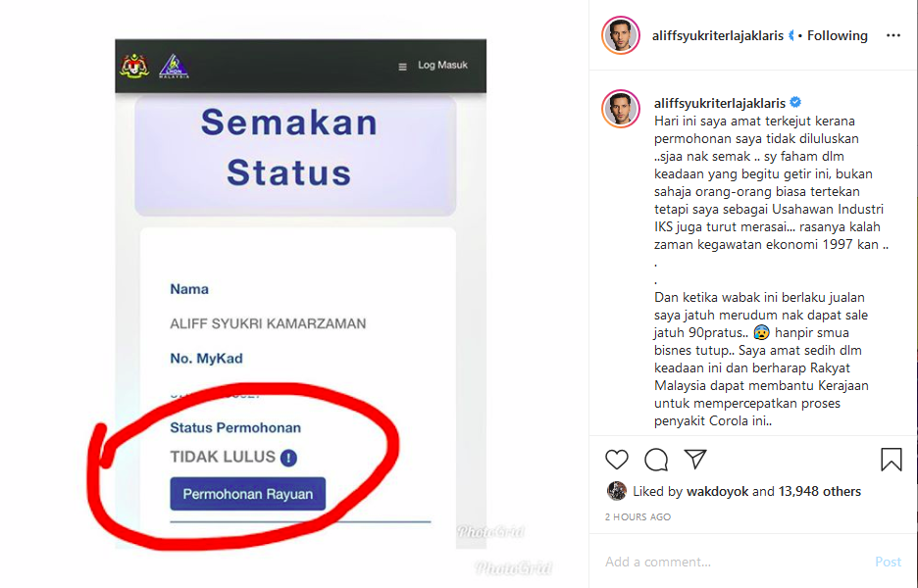Open hamburger menu next to Log Masuk
Image resolution: width=918 pixels, height=588 pixels.
pos(402,67)
